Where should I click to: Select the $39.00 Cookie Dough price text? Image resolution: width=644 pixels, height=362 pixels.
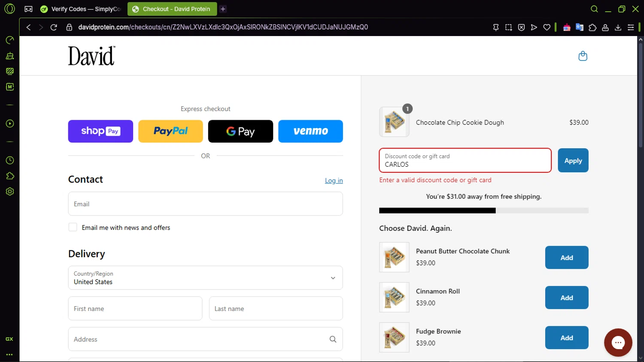(x=579, y=122)
